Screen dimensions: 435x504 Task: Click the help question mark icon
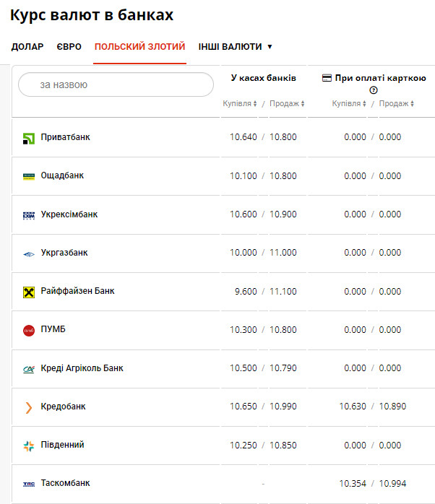tap(374, 90)
